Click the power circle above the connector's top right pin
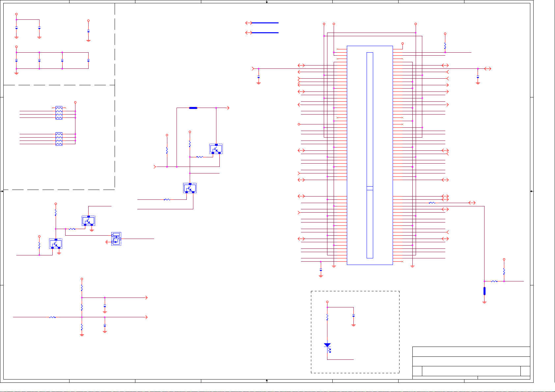Image resolution: width=555 pixels, height=392 pixels. tap(402, 43)
